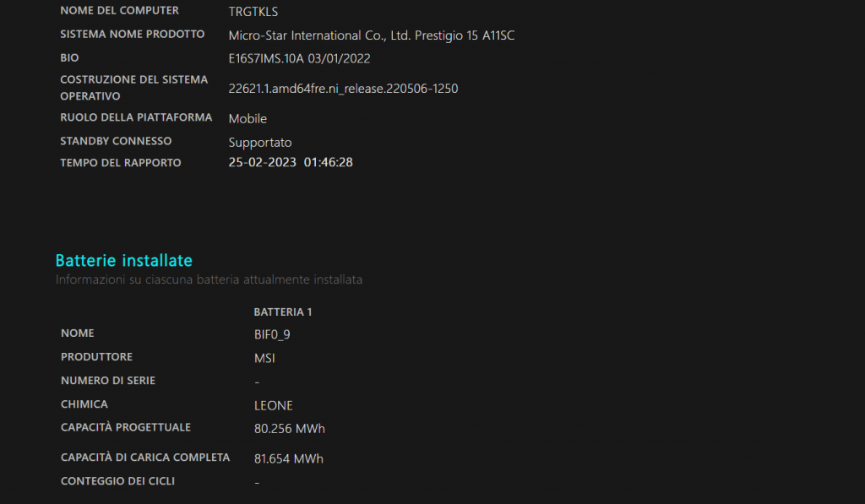Select the BIOS version E16S7IMS.10A value
Image resolution: width=865 pixels, height=504 pixels.
299,59
